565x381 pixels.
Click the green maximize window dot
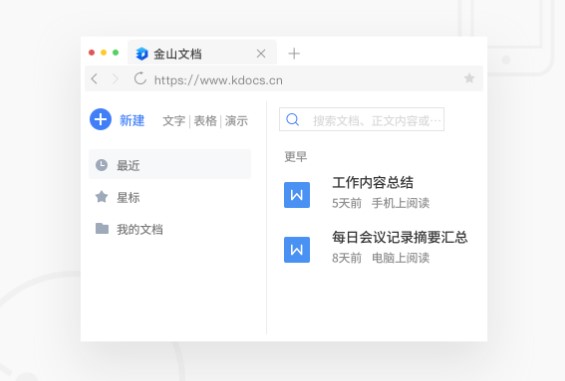tap(116, 53)
